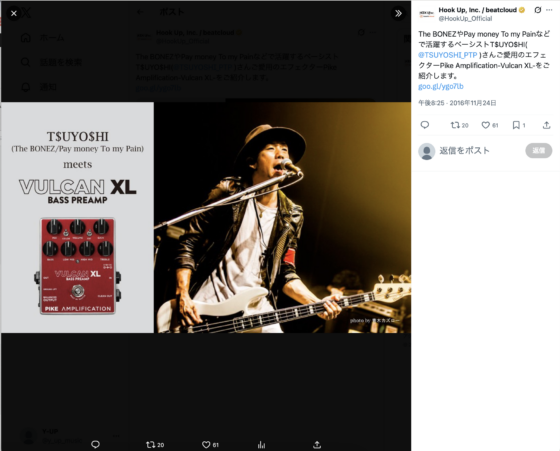The image size is (560, 451).
Task: Close the image viewer with X
Action: (x=14, y=14)
